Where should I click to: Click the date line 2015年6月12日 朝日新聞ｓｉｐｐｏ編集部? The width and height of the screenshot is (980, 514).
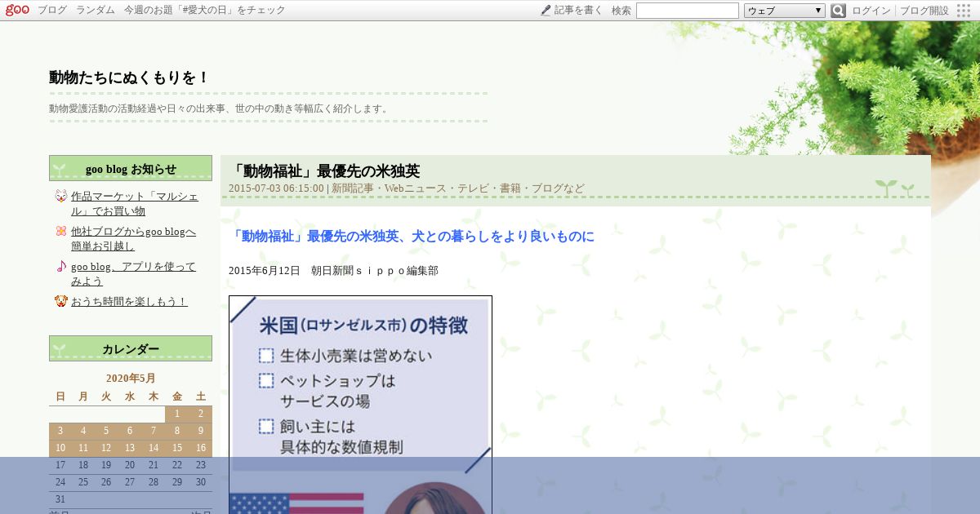pos(333,271)
